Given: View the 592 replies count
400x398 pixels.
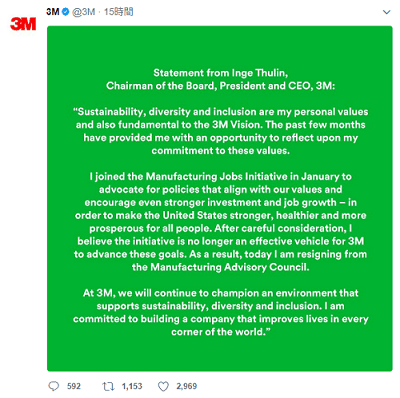Looking at the screenshot, I should click(74, 386).
